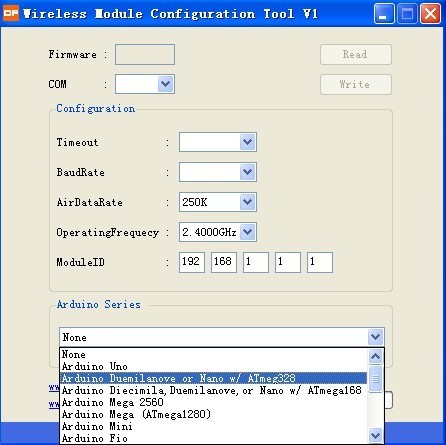Choose Arduino Mini from the list
This screenshot has height=445, width=446.
(x=213, y=426)
